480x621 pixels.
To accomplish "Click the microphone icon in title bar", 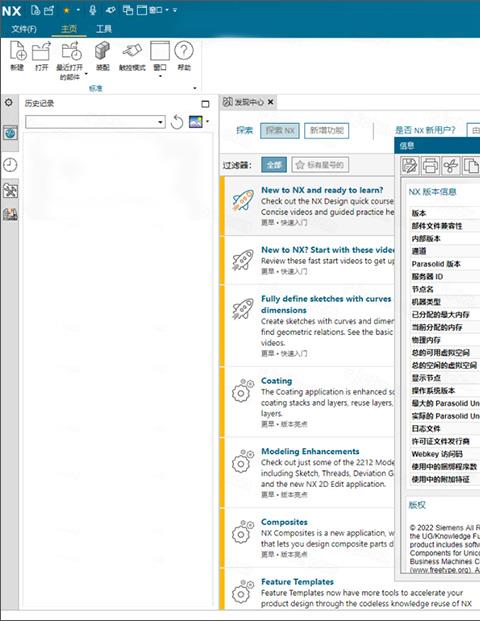I will pyautogui.click(x=93, y=10).
